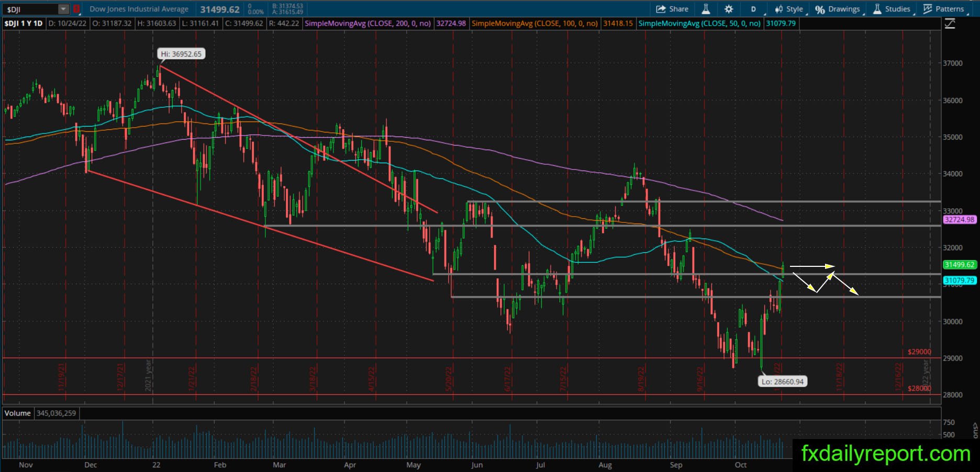Click the 31079.79 SMA 50 value in header
980x472 pixels.
781,24
